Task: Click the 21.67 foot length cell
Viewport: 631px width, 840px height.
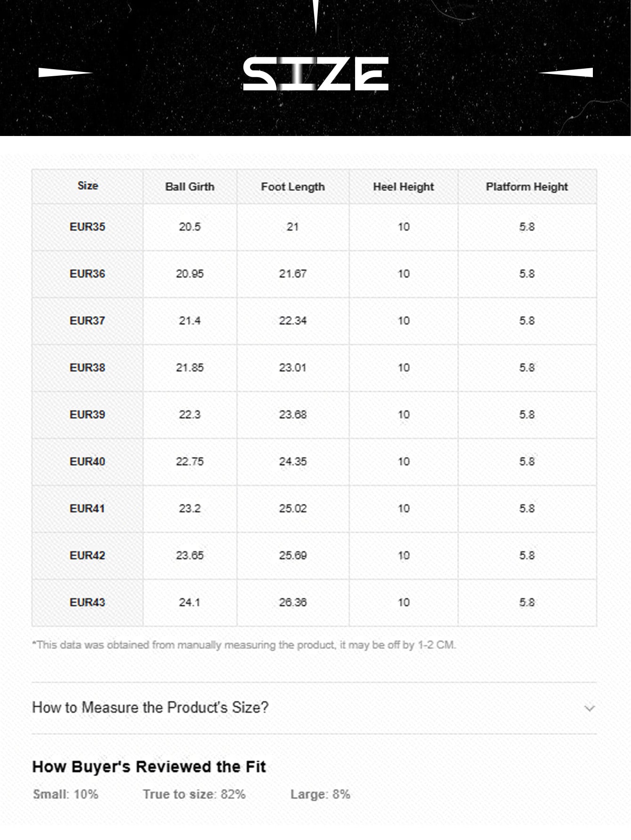Action: point(293,274)
